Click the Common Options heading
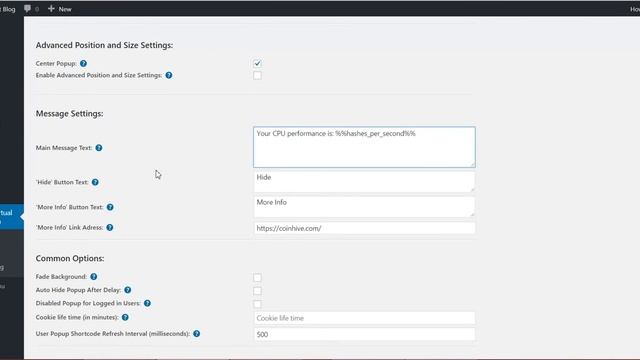The width and height of the screenshot is (640, 360). tap(70, 258)
